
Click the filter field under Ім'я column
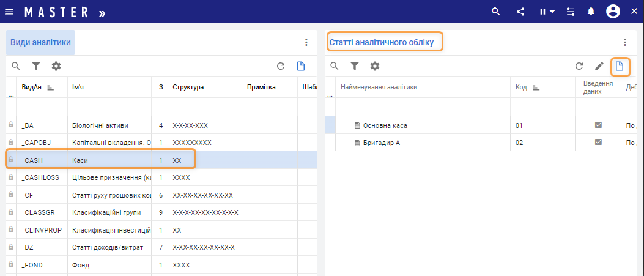(109, 106)
